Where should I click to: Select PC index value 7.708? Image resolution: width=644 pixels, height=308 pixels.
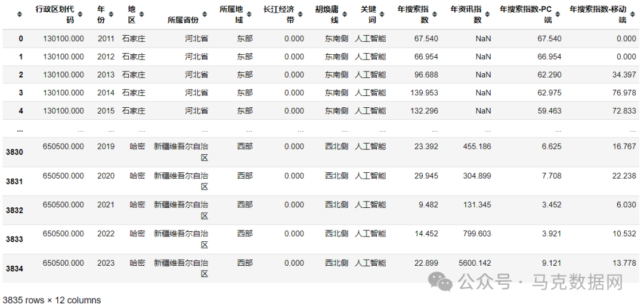tap(552, 176)
